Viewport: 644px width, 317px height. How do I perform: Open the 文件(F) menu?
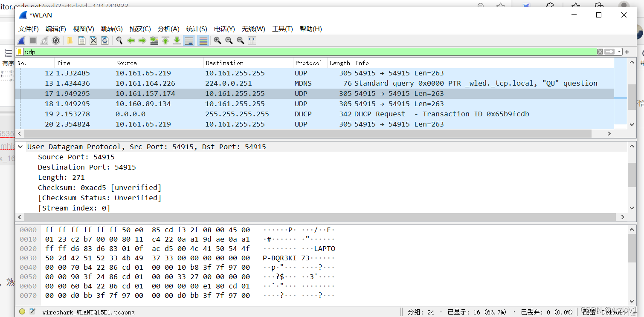click(29, 29)
